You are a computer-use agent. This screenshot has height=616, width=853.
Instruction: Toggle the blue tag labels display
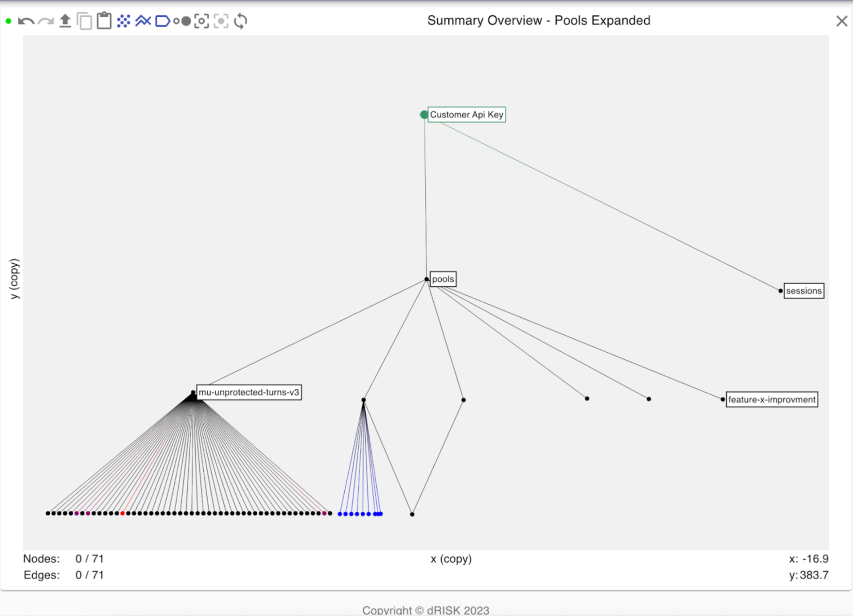tap(162, 21)
